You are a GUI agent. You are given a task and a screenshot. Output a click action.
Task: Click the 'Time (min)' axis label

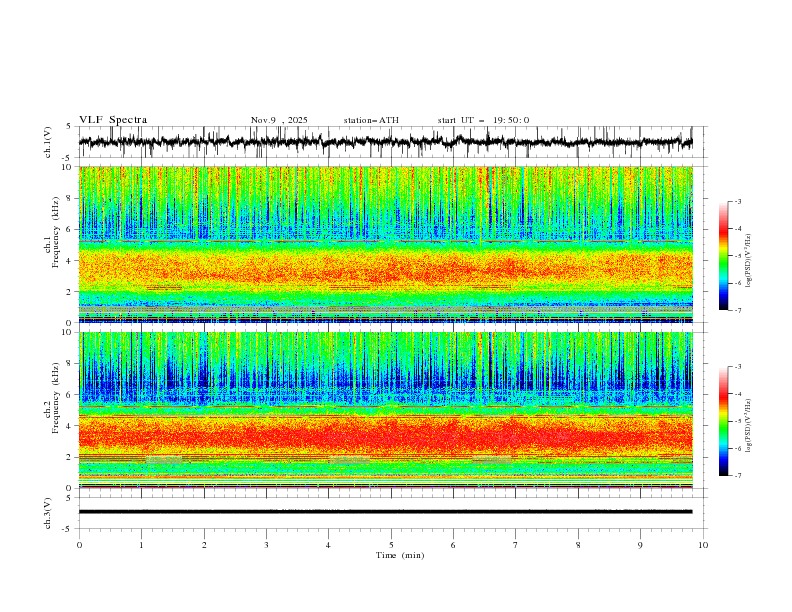coord(400,555)
